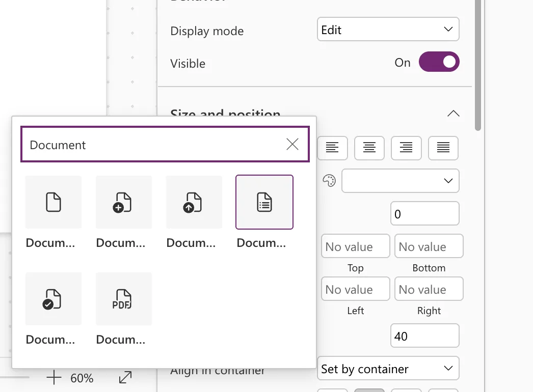
Task: Click the Bottom padding value field
Action: 429,246
